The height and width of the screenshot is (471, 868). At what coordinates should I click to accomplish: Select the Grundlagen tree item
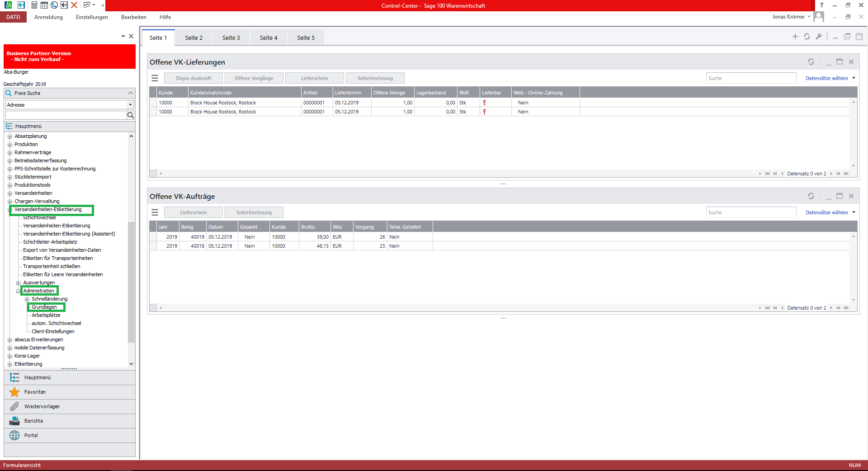pos(44,307)
